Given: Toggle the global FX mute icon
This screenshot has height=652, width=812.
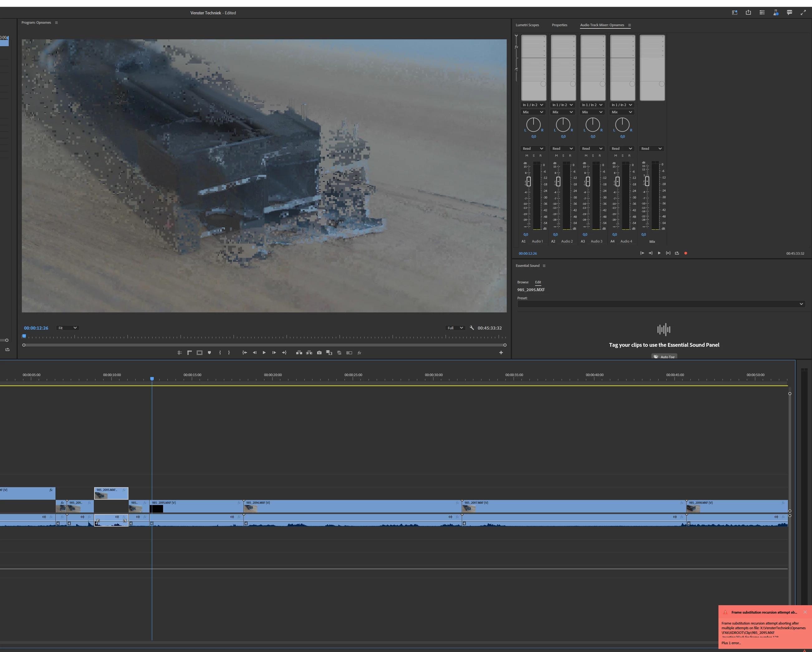Looking at the screenshot, I should 359,353.
